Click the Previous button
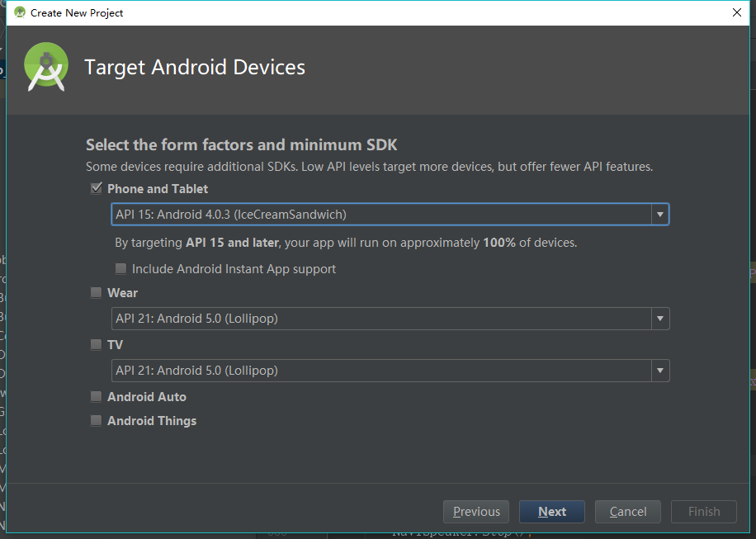 (476, 512)
